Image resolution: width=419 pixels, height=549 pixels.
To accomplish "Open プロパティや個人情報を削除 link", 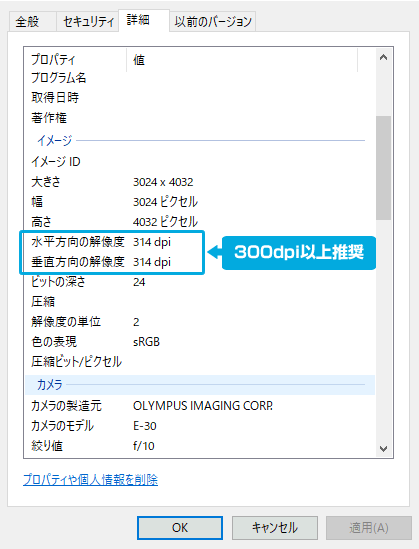I will point(90,479).
